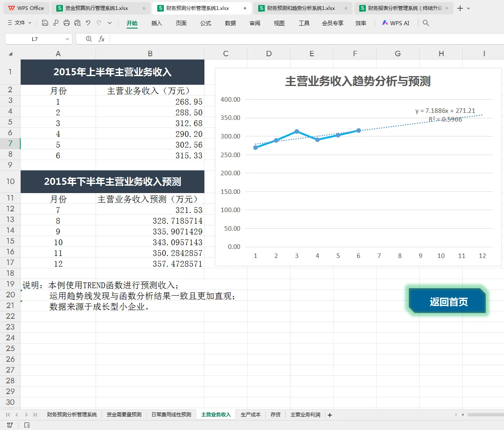The image size is (504, 430).
Task: Go to last sheet navigation arrow
Action: tap(35, 415)
